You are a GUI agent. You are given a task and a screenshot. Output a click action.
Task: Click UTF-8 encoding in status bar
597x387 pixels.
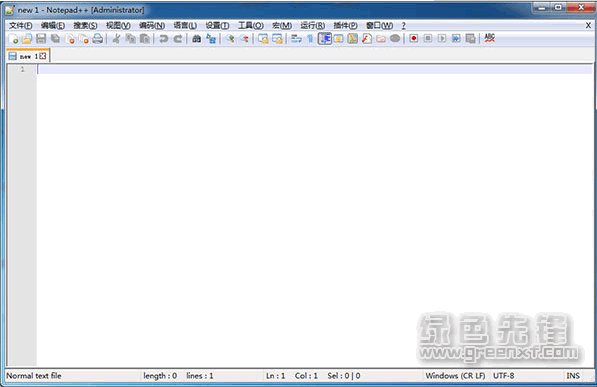click(503, 376)
